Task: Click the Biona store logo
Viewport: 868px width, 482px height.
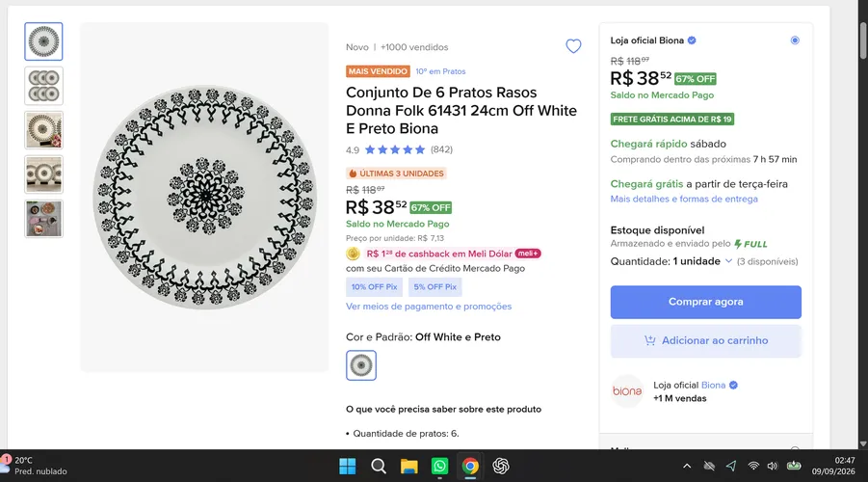Action: (x=627, y=391)
